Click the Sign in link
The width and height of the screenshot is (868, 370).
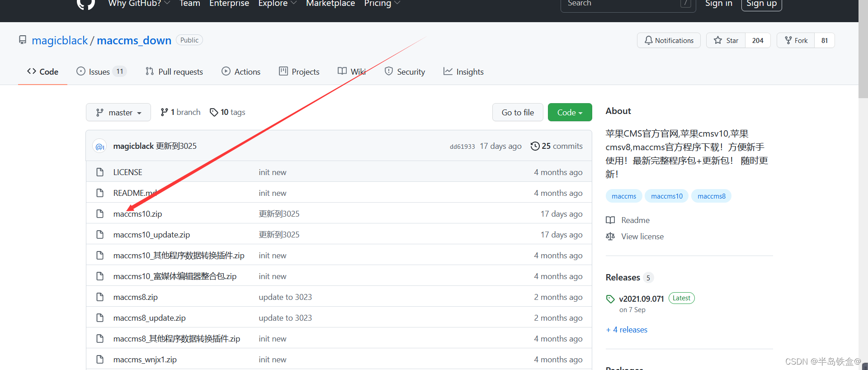[719, 4]
